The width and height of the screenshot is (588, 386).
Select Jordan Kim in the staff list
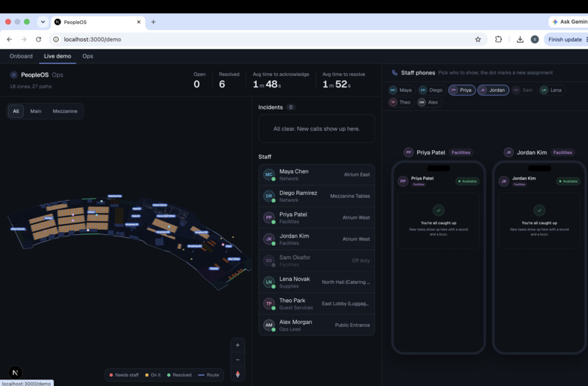(x=317, y=239)
